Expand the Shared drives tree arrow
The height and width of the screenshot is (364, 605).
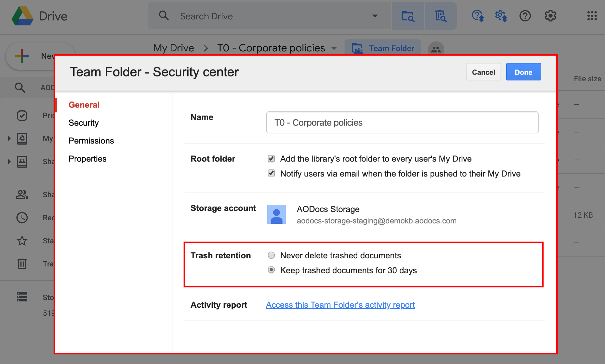9,162
